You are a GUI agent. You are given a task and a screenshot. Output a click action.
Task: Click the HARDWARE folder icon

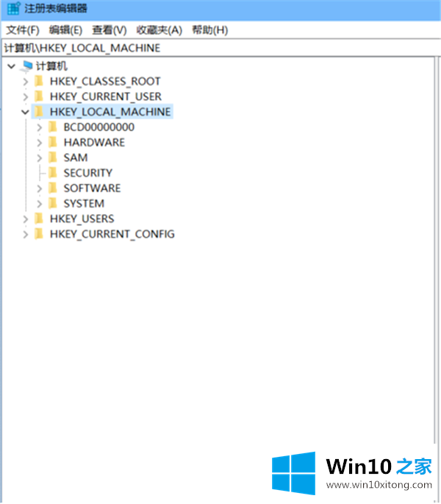53,142
